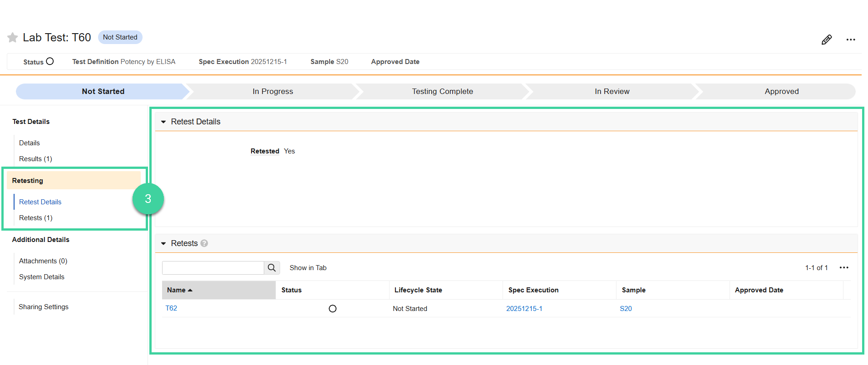Viewport: 868px width, 365px height.
Task: Click the Lifecycle State column header
Action: coord(446,290)
